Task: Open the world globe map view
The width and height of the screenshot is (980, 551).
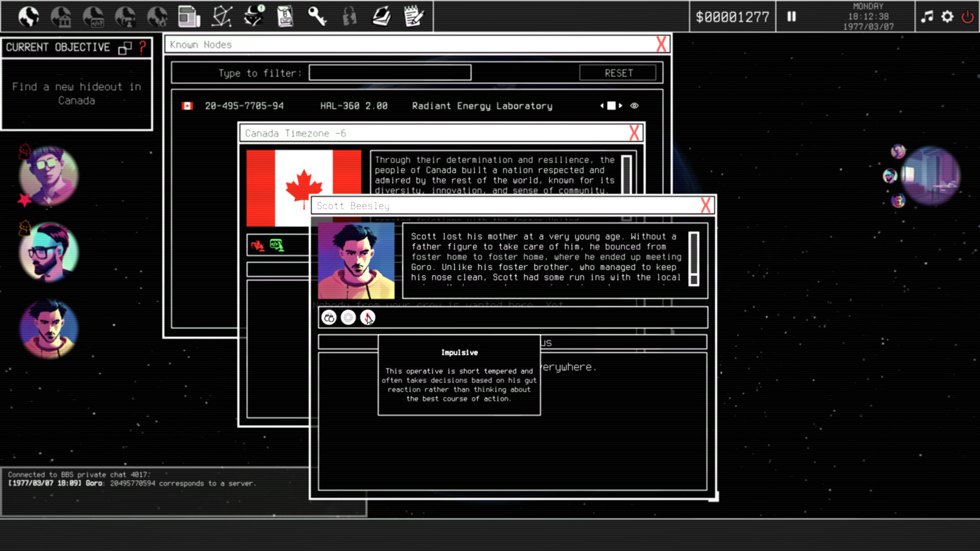Action: coord(29,17)
